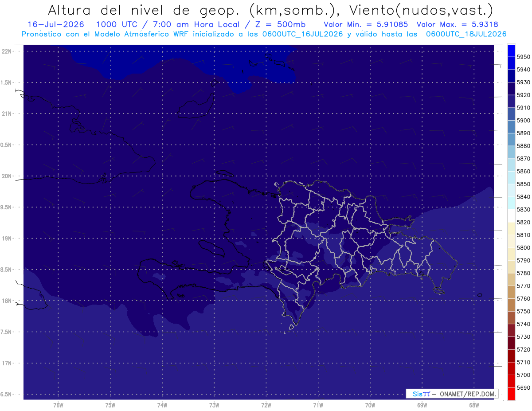Click the "5690" color scale label
The height and width of the screenshot is (411, 532).
[x=523, y=388]
